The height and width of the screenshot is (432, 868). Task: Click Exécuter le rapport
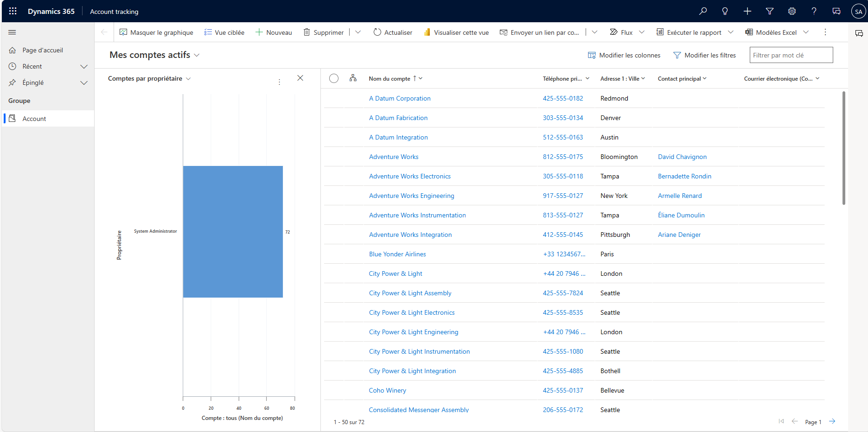coord(689,32)
